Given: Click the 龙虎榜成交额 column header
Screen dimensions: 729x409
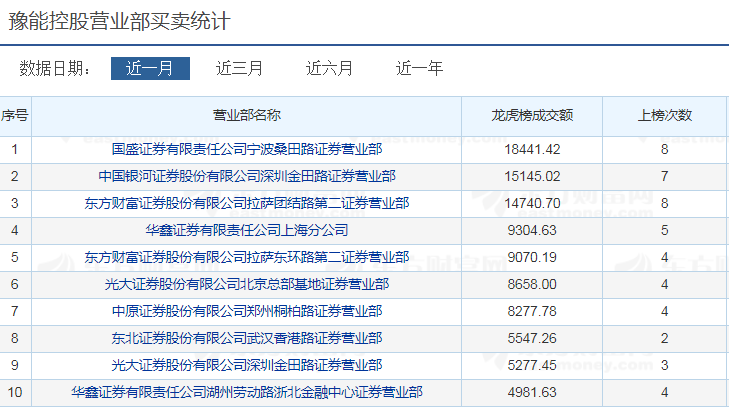Looking at the screenshot, I should (532, 115).
